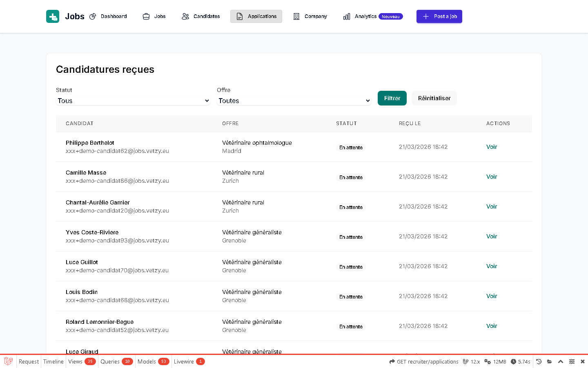Image resolution: width=588 pixels, height=368 pixels.
Task: Click the debugbar open folder icon
Action: point(550,361)
